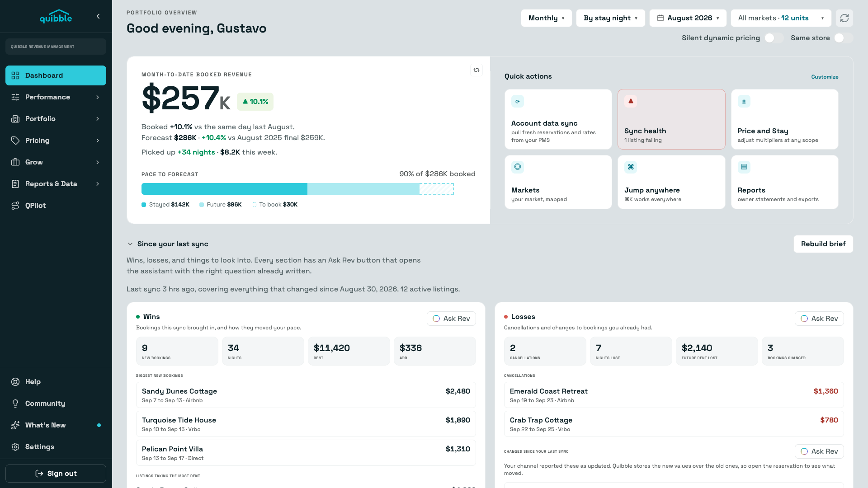This screenshot has width=868, height=488.
Task: Click the QPilot route icon
Action: click(x=15, y=206)
